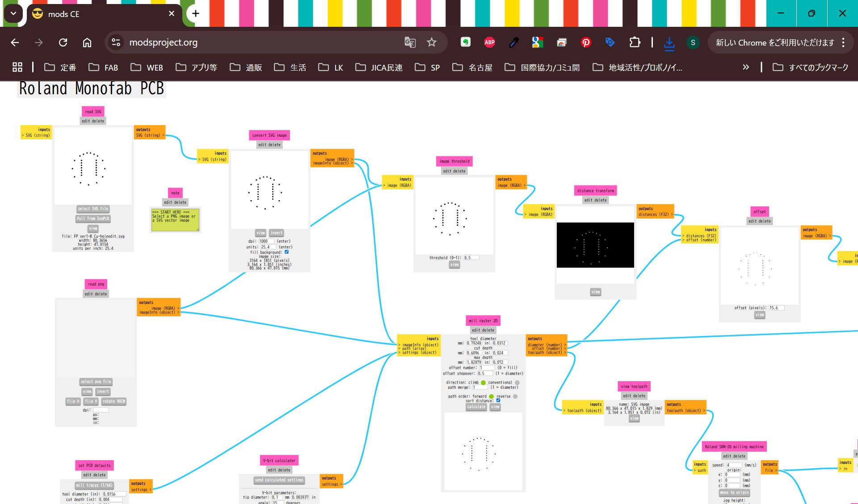858x504 pixels.
Task: Click invert button in convert SVG image
Action: coord(277,233)
